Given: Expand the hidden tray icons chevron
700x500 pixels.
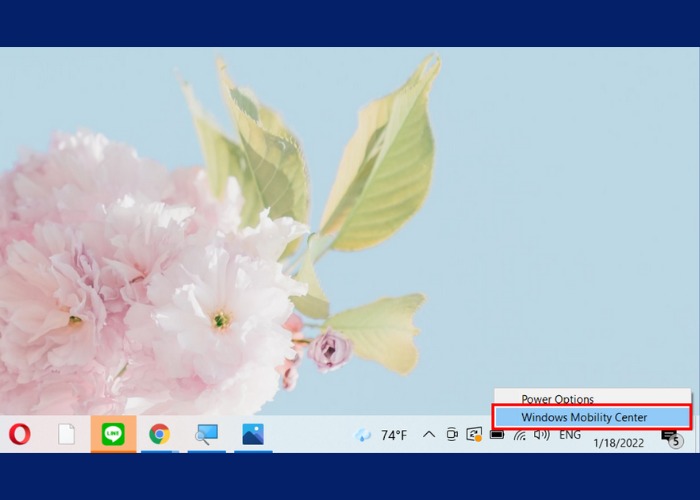Looking at the screenshot, I should coord(429,435).
